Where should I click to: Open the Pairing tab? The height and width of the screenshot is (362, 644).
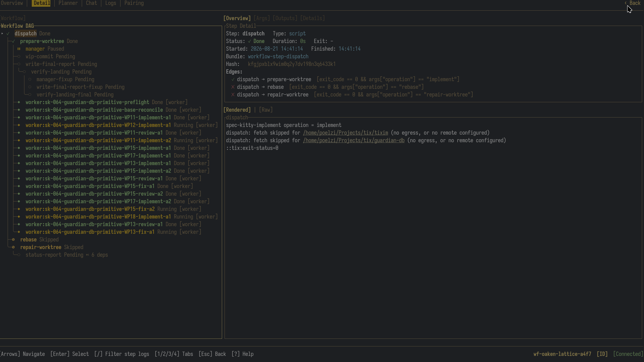(x=134, y=3)
